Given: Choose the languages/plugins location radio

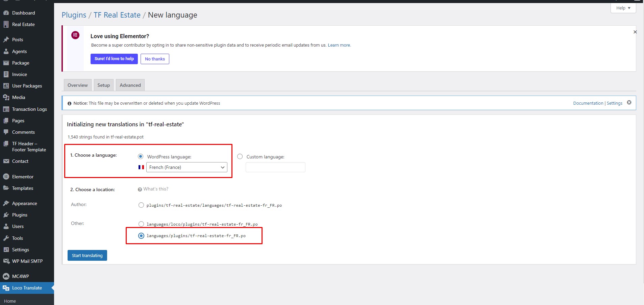Looking at the screenshot, I should coord(141,236).
